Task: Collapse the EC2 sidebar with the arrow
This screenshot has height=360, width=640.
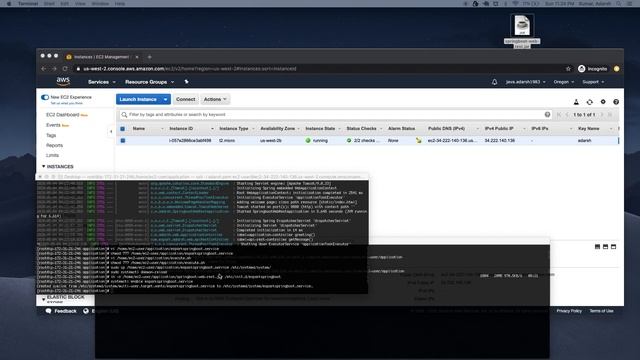Action: click(x=111, y=131)
